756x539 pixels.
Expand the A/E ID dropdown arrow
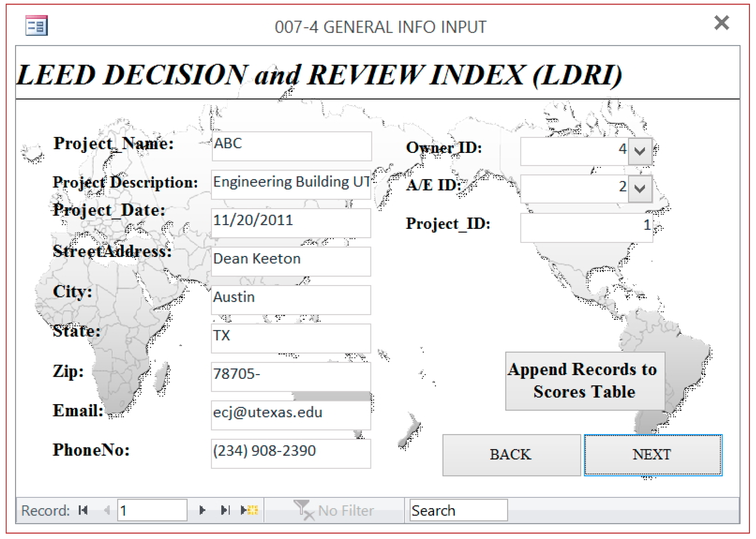pos(640,189)
